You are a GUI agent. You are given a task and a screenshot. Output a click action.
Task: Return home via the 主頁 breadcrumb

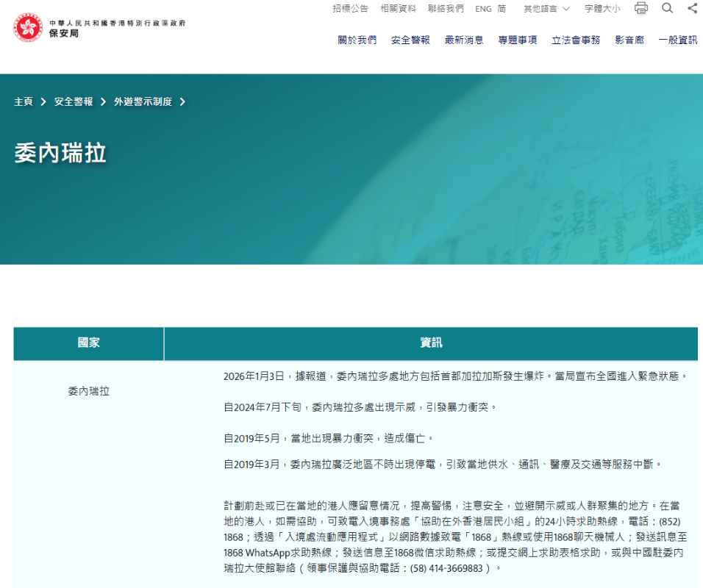(22, 102)
